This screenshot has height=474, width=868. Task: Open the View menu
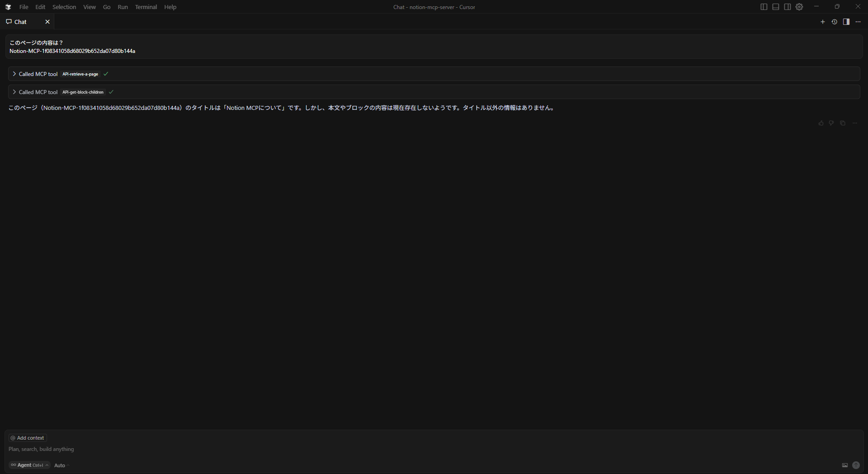click(x=90, y=7)
